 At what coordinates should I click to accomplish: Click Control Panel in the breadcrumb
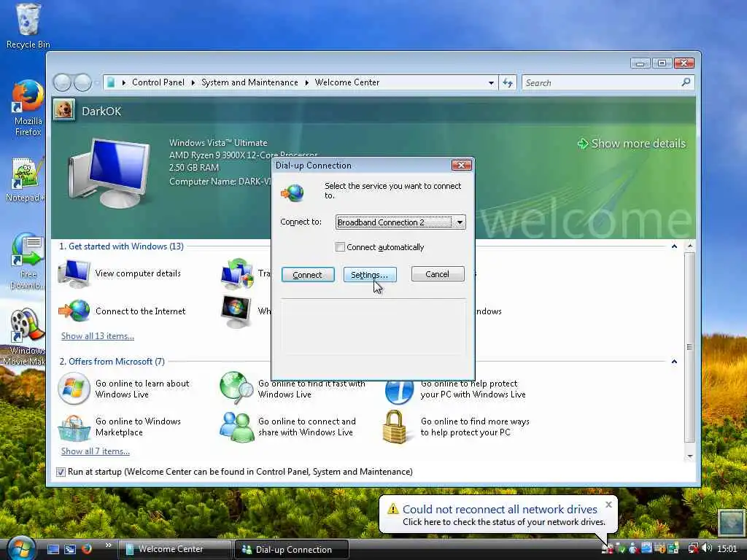point(158,82)
